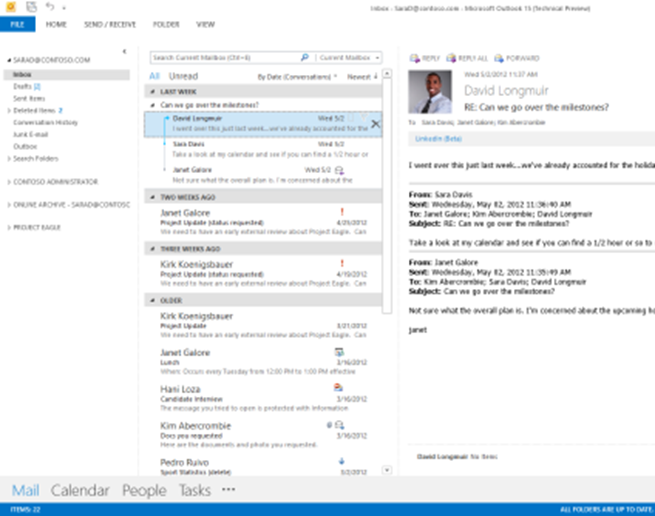This screenshot has width=655, height=516.
Task: Expand the Deleted Items folder
Action: (x=9, y=110)
